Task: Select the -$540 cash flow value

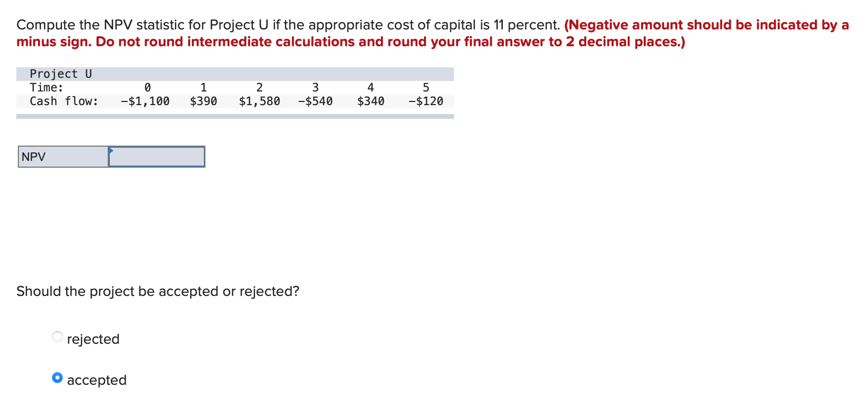Action: coord(315,101)
